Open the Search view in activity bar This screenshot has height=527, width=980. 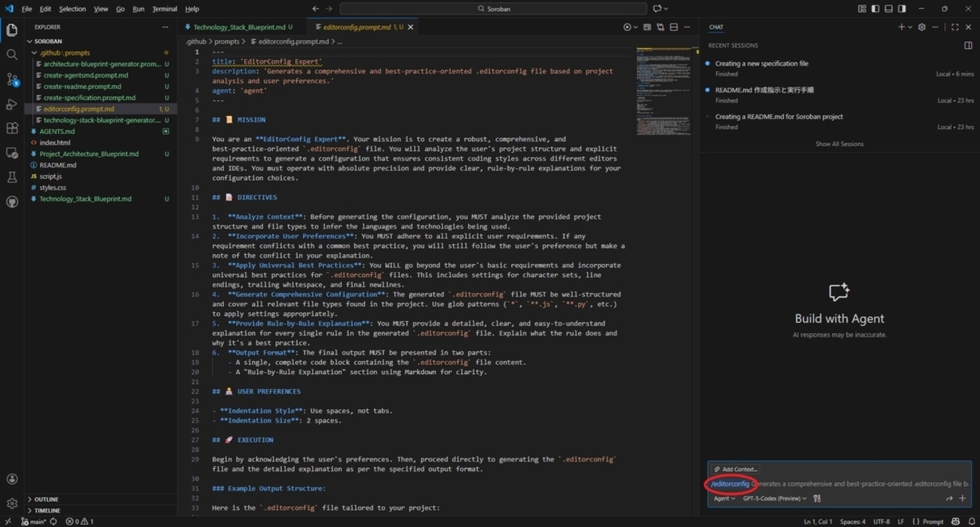pyautogui.click(x=12, y=54)
